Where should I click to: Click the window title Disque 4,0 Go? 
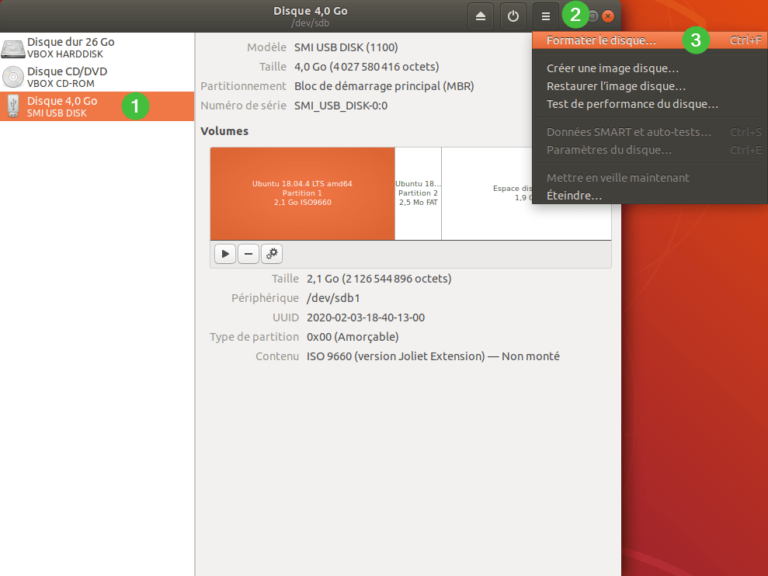pos(311,11)
